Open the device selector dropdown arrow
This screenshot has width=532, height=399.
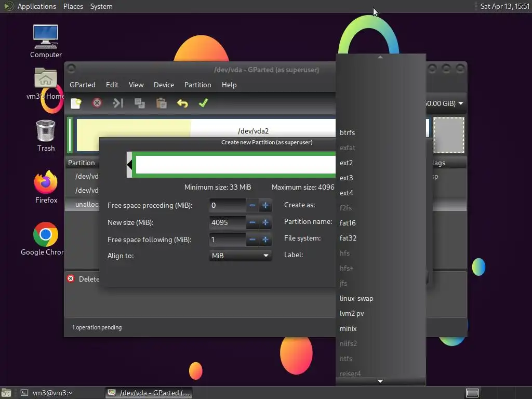(x=461, y=103)
